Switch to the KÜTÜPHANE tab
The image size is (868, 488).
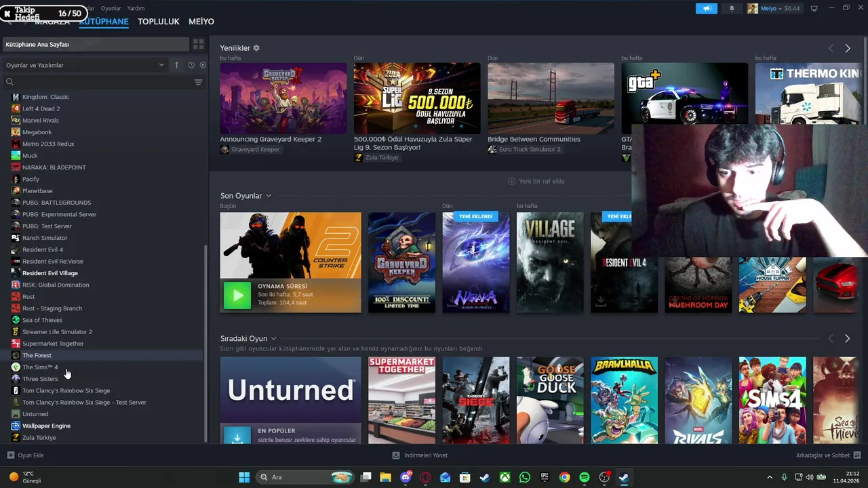104,22
